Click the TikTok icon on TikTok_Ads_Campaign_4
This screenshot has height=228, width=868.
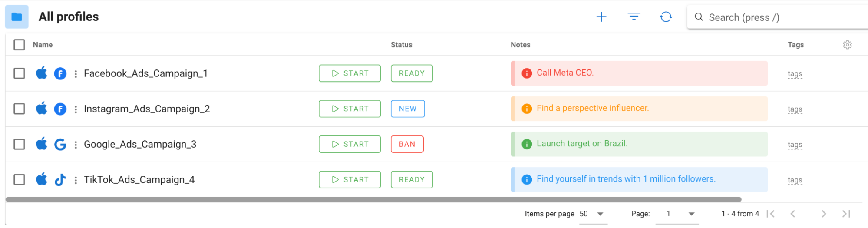[60, 180]
